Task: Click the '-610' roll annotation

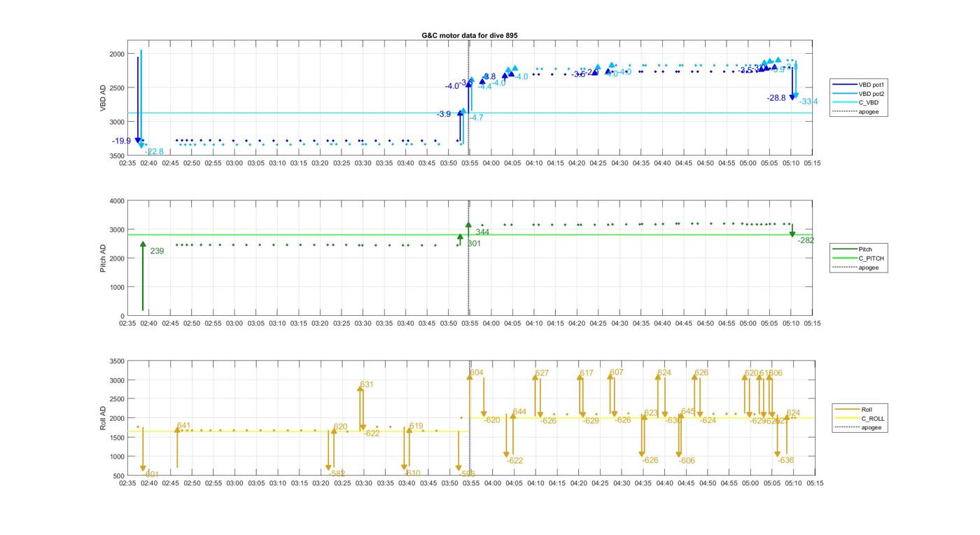Action: [x=412, y=473]
